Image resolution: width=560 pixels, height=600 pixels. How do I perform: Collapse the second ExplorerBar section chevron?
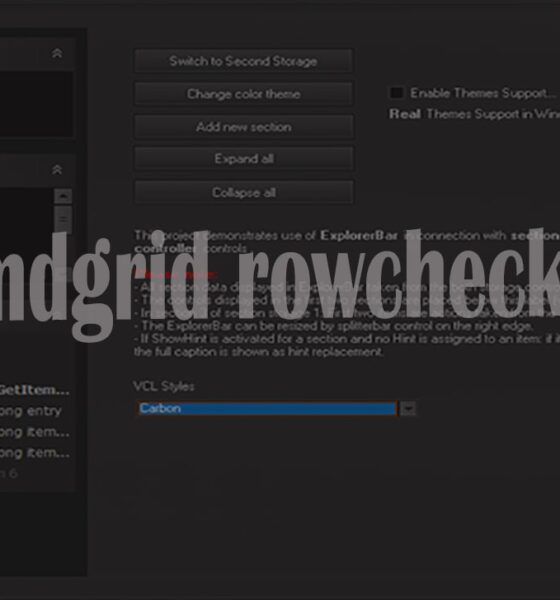57,170
